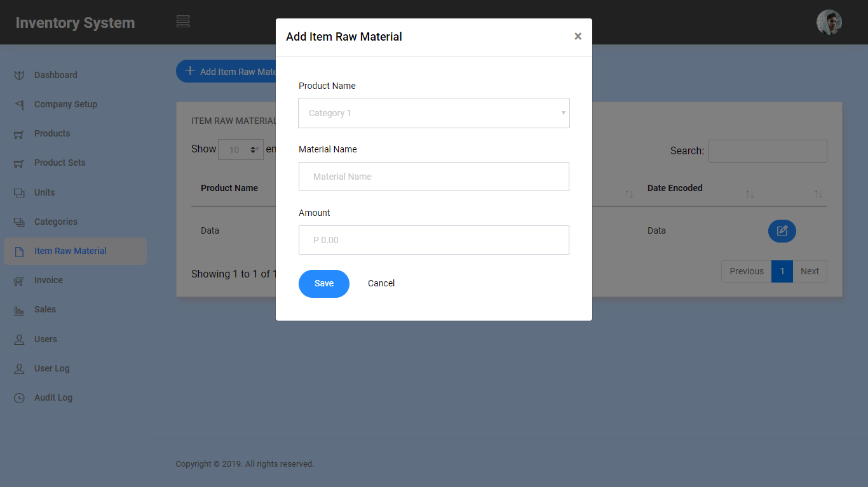Click the Item Raw Material document icon
868x487 pixels.
pos(19,251)
